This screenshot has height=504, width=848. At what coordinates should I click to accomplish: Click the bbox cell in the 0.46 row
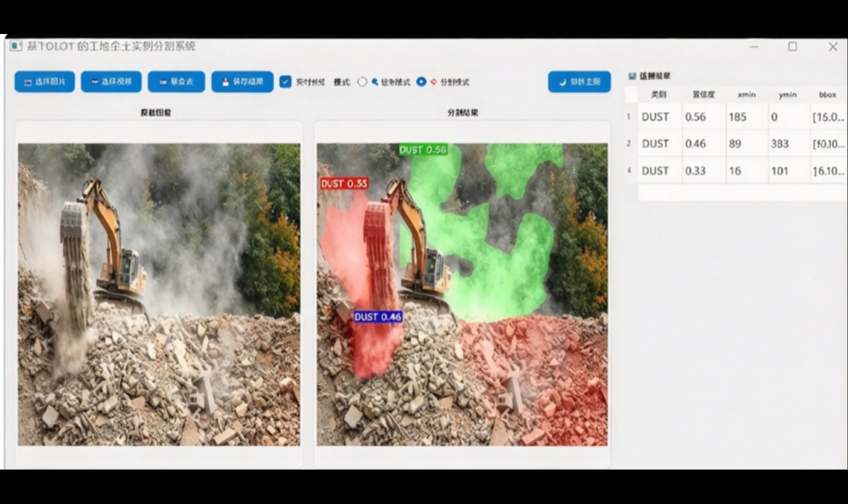point(828,144)
